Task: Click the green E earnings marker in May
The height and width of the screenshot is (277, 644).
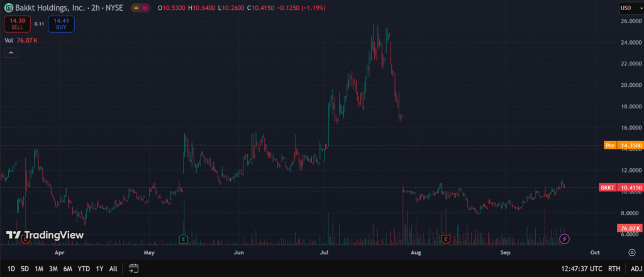Action: tap(184, 239)
